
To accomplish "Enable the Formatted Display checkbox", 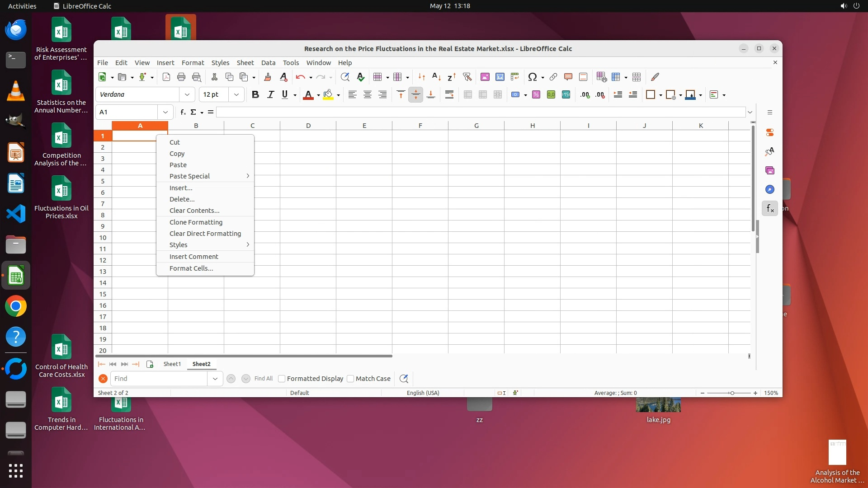I will (282, 379).
